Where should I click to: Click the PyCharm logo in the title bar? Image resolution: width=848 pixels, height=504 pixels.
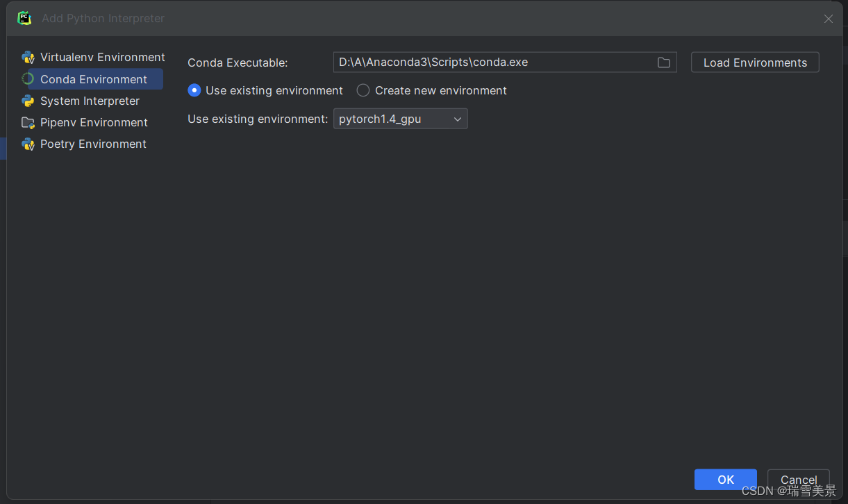tap(25, 19)
